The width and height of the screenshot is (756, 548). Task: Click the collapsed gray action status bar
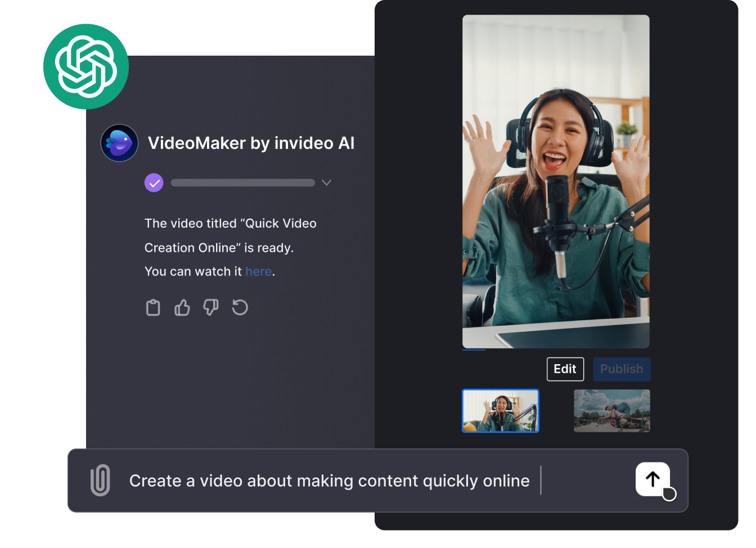242,183
